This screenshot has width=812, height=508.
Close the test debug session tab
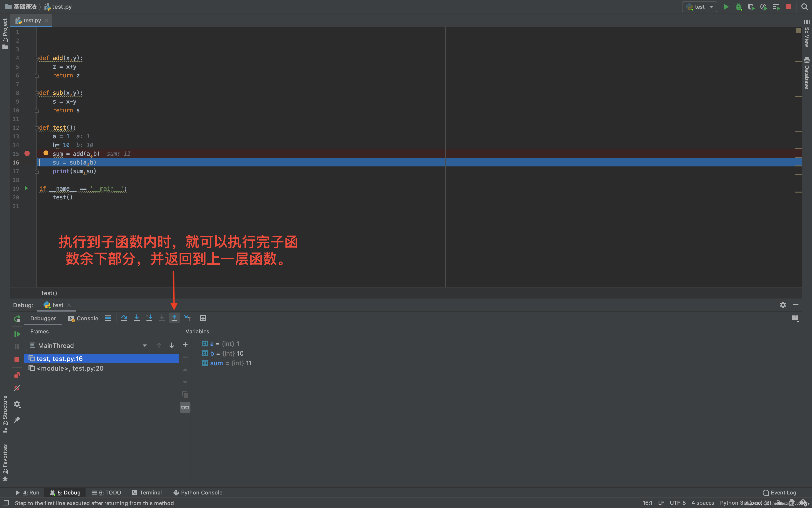[x=69, y=305]
